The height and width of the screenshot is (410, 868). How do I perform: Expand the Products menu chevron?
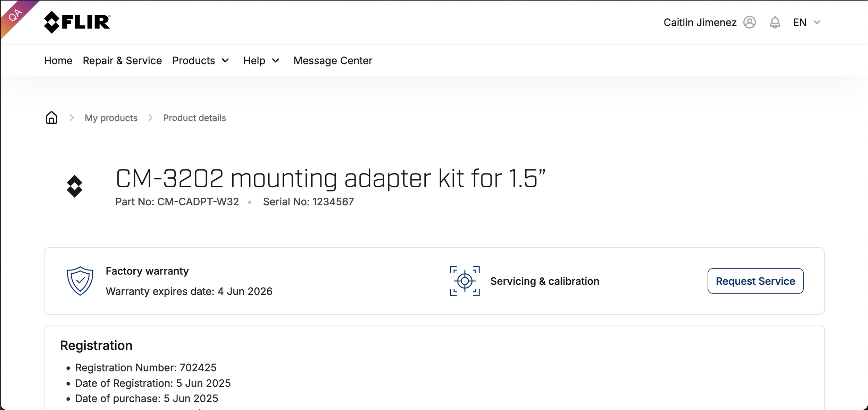pos(225,61)
